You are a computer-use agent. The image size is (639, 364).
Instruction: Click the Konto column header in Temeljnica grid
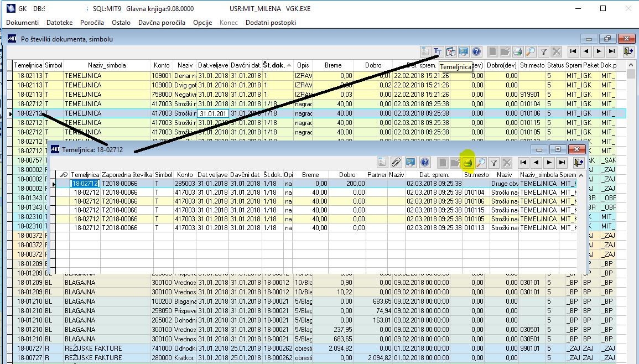[185, 175]
